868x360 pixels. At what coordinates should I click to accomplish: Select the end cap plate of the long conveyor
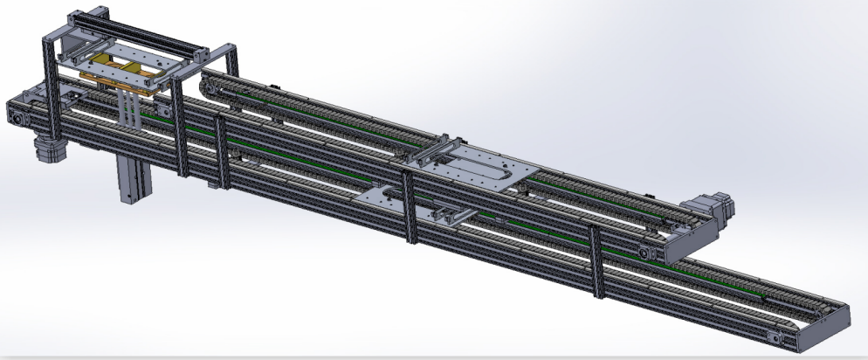coord(825,329)
